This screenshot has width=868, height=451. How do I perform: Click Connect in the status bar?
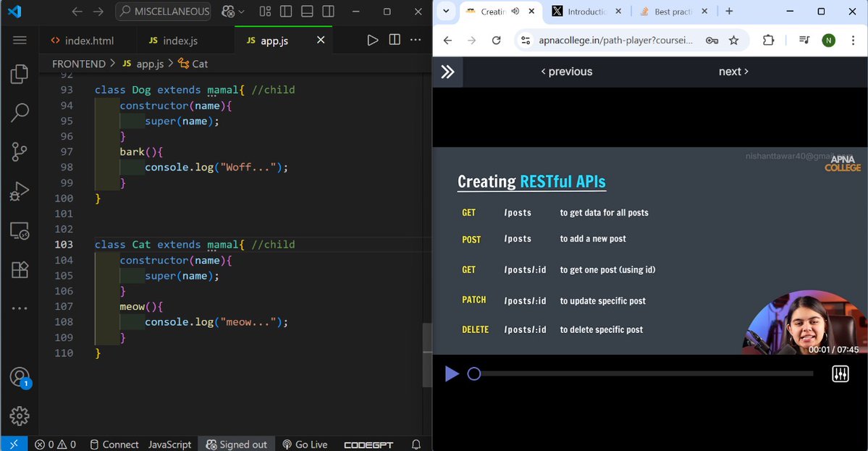[114, 444]
